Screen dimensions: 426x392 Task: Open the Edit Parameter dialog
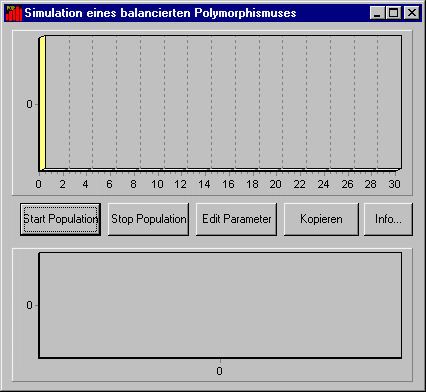click(x=236, y=219)
